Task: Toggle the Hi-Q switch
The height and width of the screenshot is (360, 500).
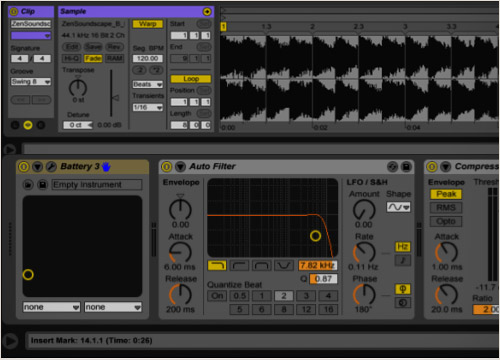Action: coord(71,59)
